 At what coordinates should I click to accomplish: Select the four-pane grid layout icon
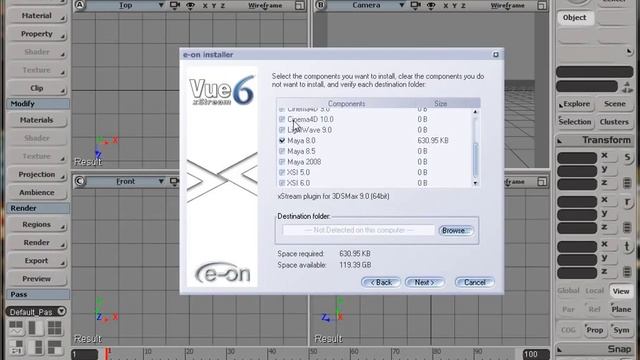coord(54,328)
